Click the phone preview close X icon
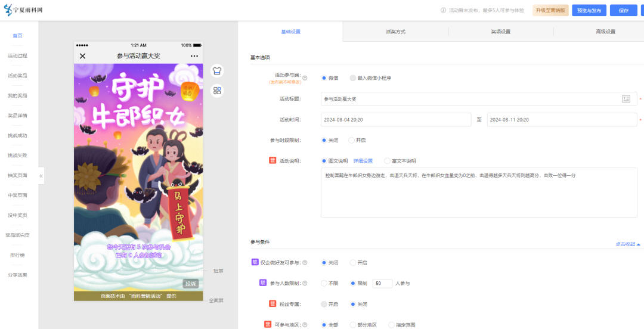The image size is (644, 329). 82,56
